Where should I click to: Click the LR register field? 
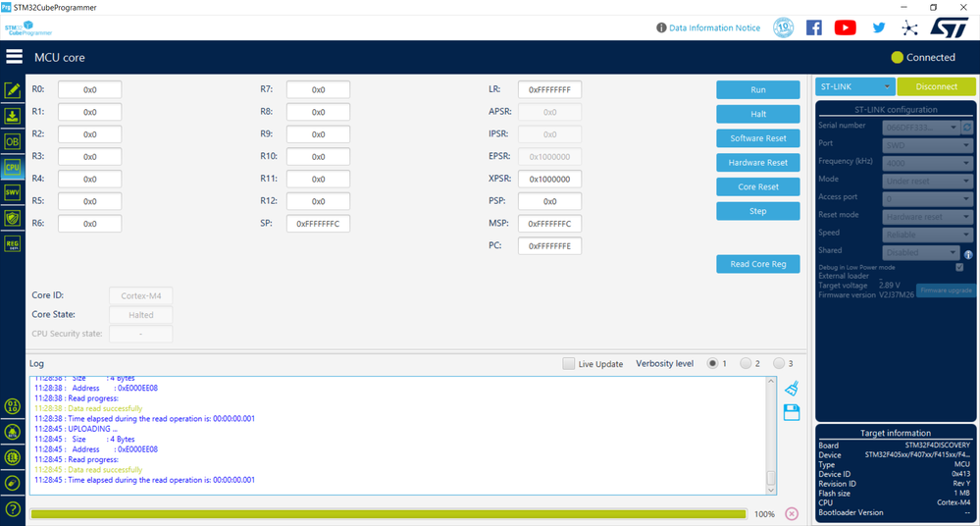(x=549, y=89)
